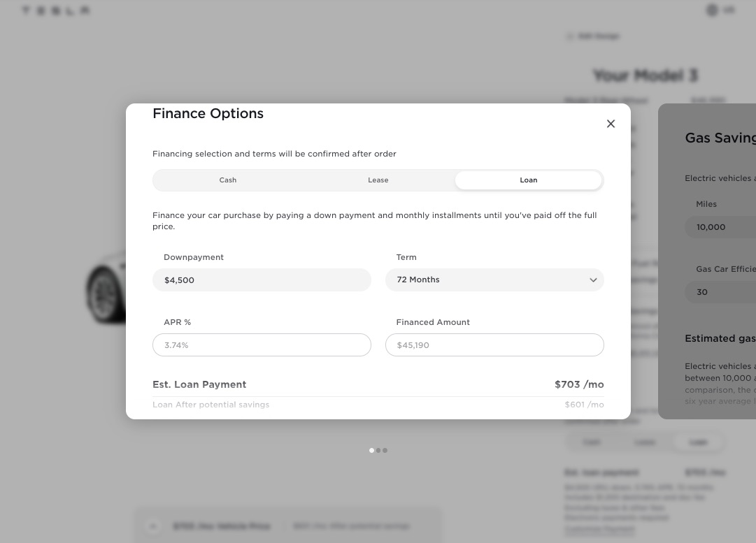Click the globe region icon
Image resolution: width=756 pixels, height=543 pixels.
pos(712,10)
